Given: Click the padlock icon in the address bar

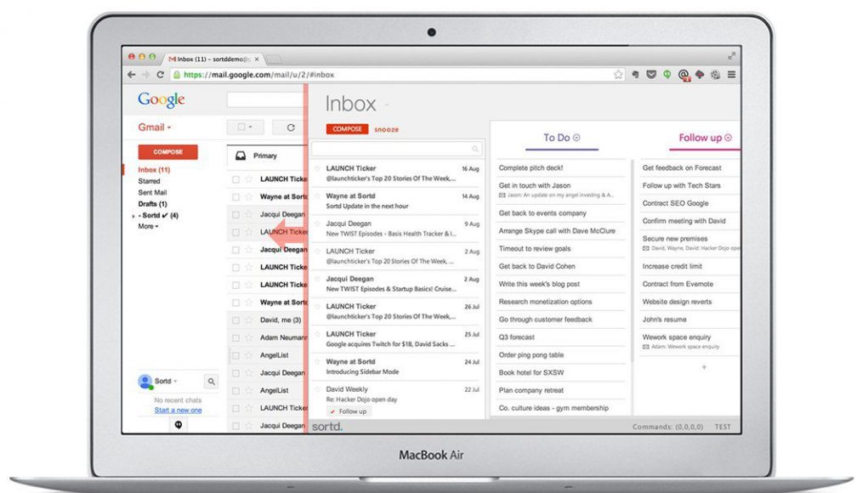Looking at the screenshot, I should 177,75.
